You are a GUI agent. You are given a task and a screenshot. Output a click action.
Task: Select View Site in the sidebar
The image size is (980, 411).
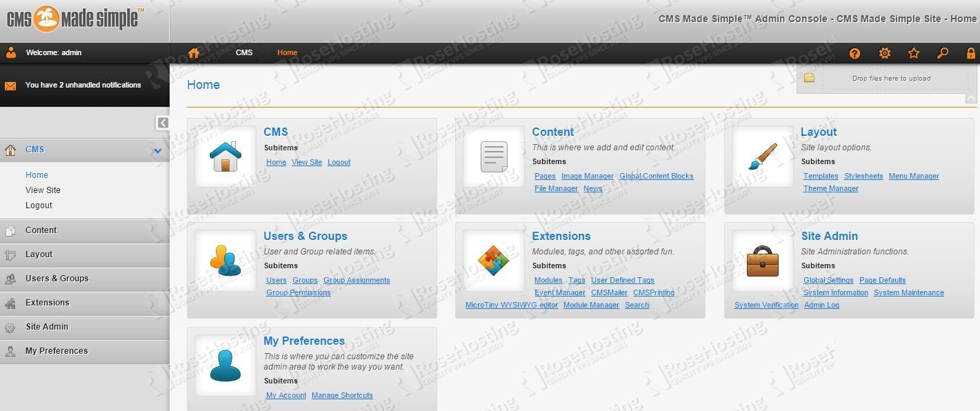(x=43, y=190)
